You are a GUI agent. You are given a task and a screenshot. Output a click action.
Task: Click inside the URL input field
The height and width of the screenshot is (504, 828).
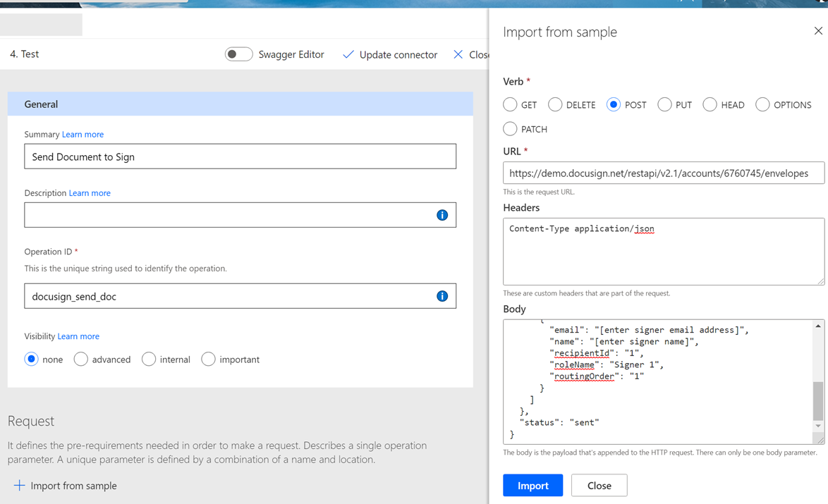pos(663,173)
